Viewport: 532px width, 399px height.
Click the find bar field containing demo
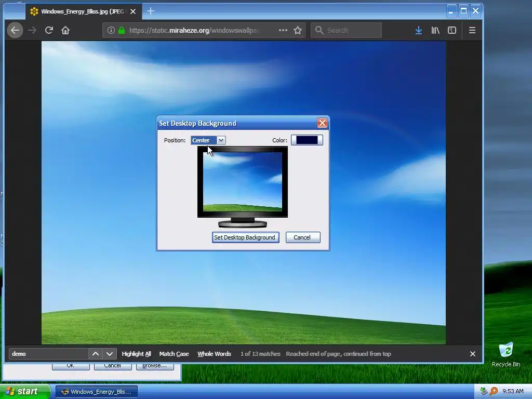click(x=48, y=354)
